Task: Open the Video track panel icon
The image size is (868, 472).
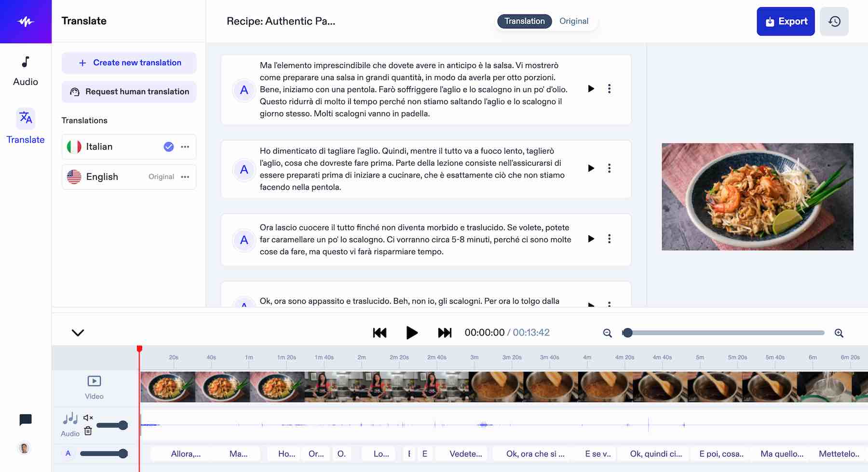Action: (x=94, y=381)
